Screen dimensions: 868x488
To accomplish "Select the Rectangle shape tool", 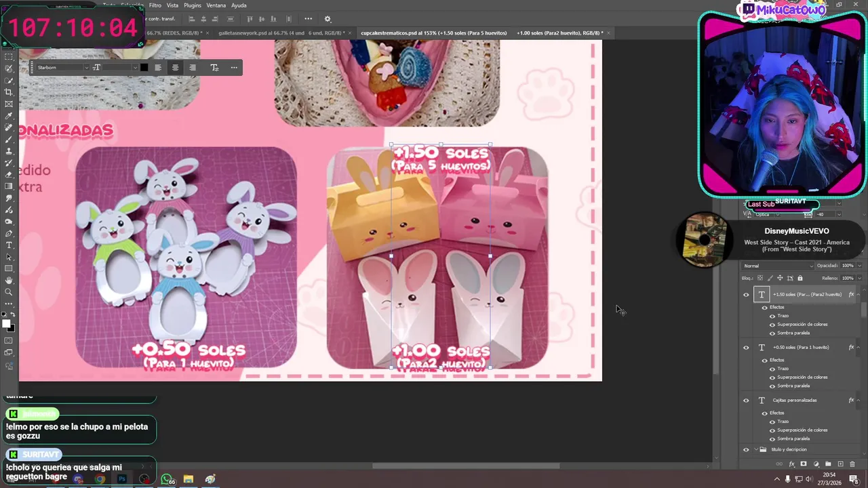I will pyautogui.click(x=9, y=268).
